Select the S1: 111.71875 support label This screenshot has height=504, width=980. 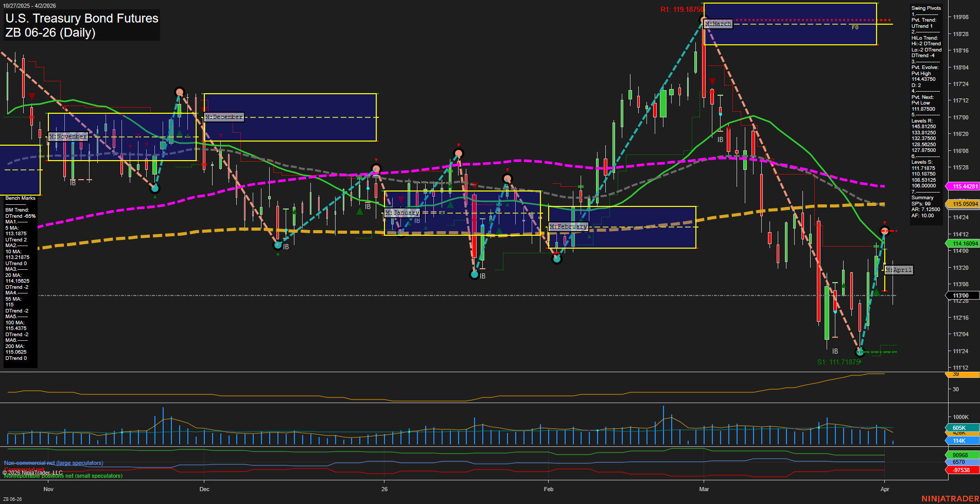point(838,362)
